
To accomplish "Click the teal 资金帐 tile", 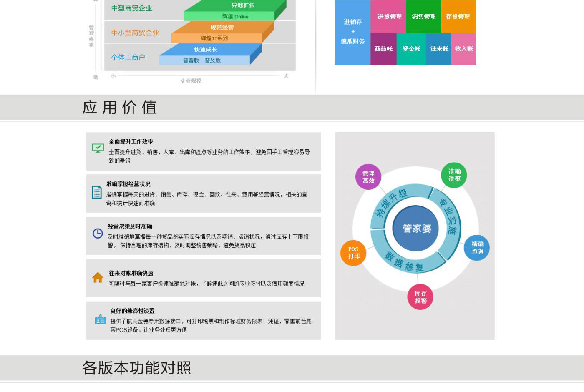I will pos(411,49).
